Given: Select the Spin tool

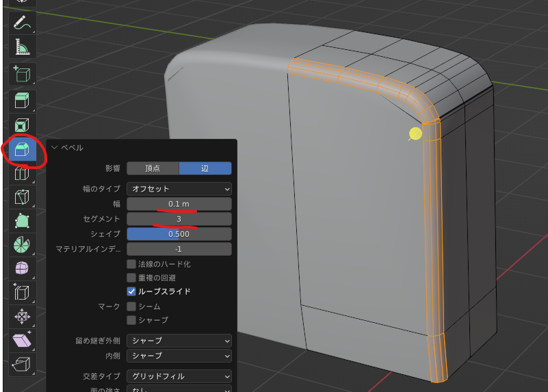Looking at the screenshot, I should tap(23, 244).
